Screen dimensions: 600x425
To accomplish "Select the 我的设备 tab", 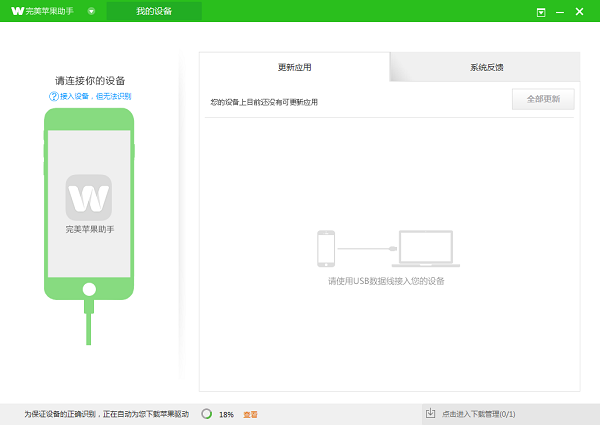I will click(154, 11).
